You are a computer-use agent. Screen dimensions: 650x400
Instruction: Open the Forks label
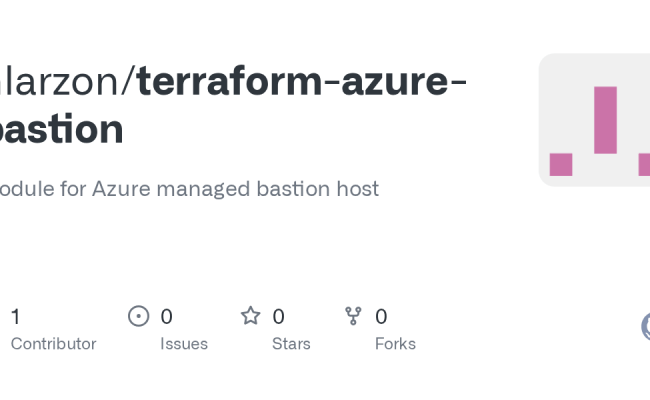(x=395, y=344)
